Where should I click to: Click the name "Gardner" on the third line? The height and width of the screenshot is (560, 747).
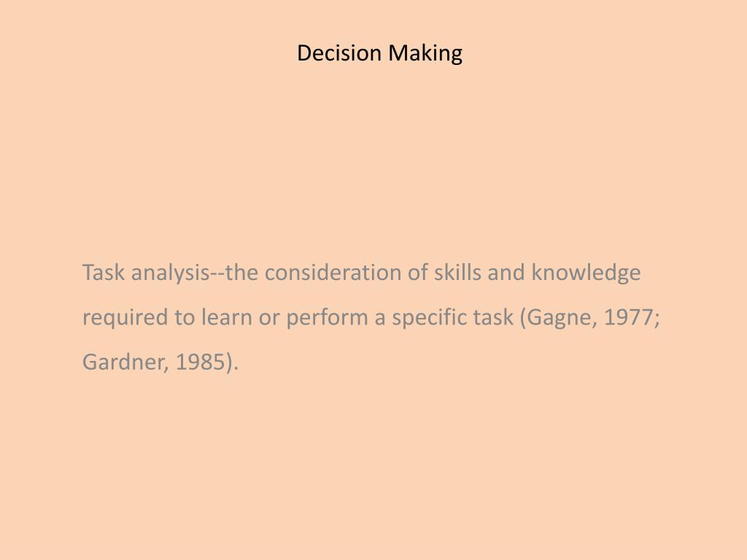pos(123,362)
